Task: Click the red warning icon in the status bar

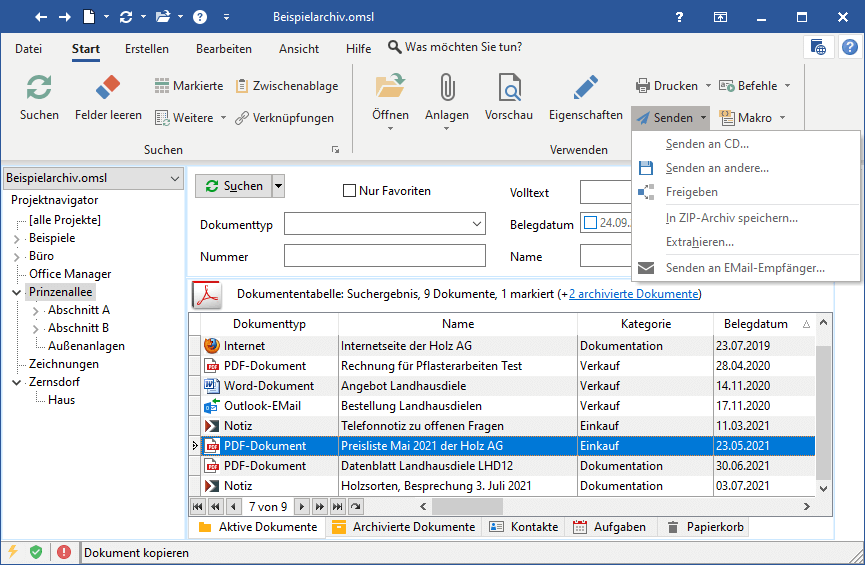Action: coord(64,552)
